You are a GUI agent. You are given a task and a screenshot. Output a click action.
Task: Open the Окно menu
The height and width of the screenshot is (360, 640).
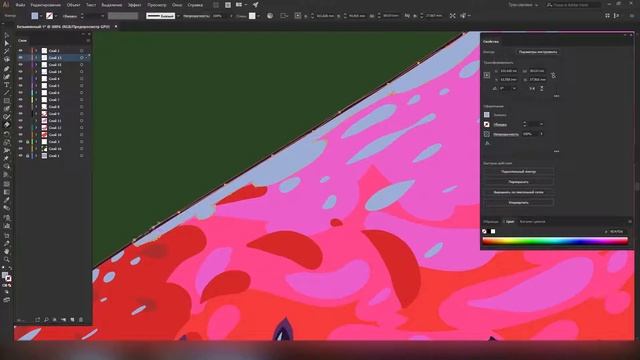coord(177,5)
